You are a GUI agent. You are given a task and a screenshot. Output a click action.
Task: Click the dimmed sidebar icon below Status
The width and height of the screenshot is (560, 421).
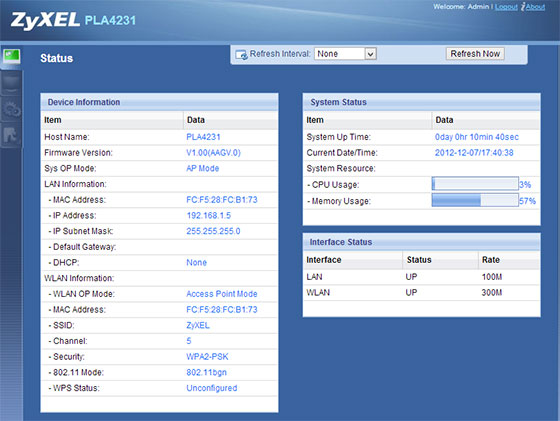pos(11,84)
